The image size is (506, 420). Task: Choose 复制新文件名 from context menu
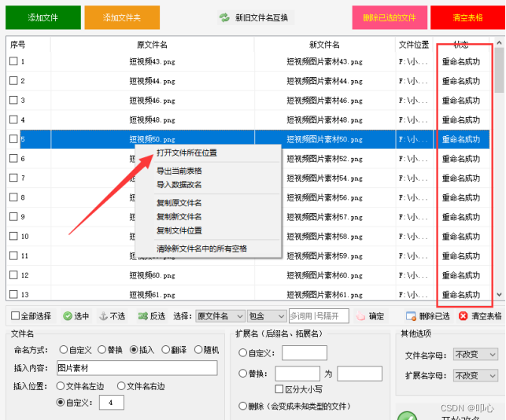(179, 217)
